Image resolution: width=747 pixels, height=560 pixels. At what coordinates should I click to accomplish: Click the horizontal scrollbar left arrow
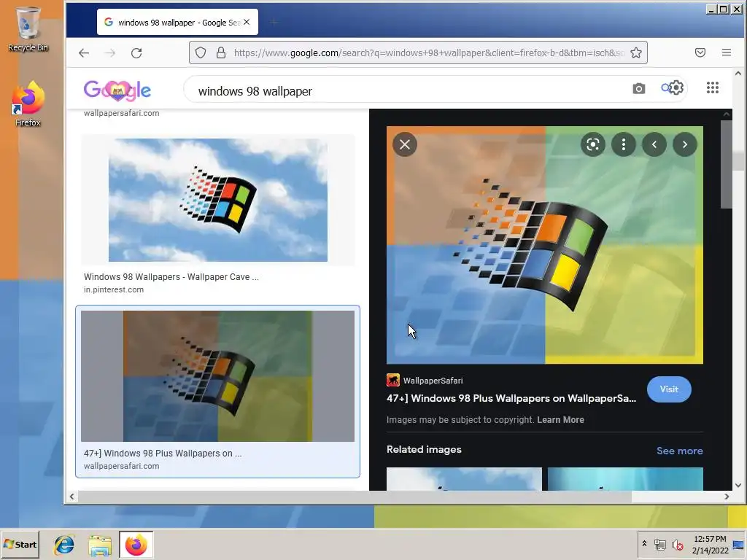pos(72,497)
